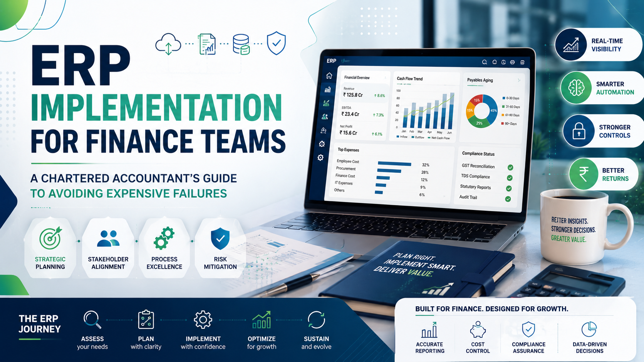Click the Data-Driven Decisions pie icon

click(589, 329)
